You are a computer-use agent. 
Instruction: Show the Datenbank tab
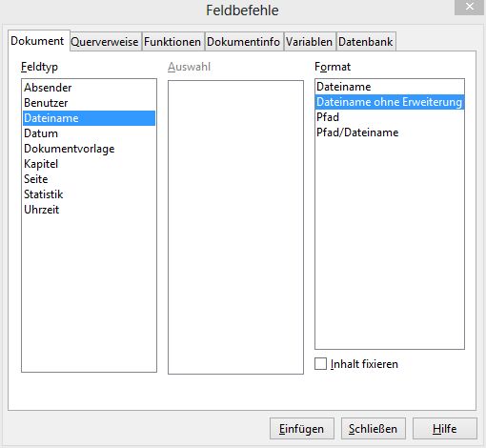tap(366, 42)
